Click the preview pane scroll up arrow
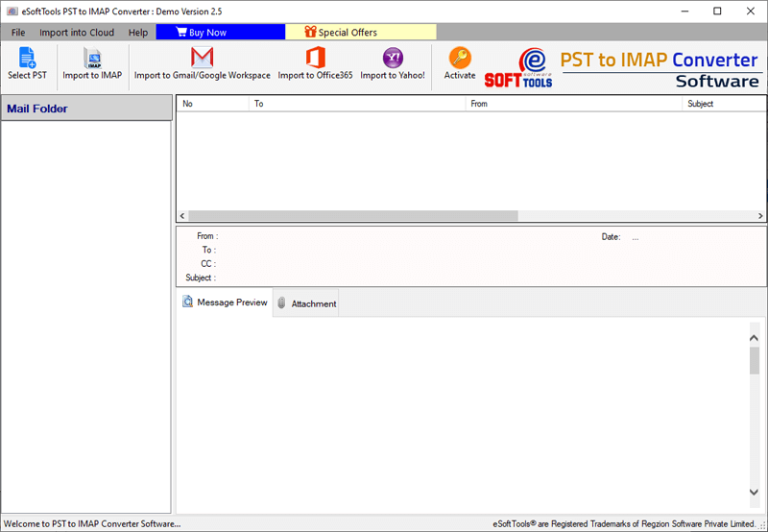Image resolution: width=768 pixels, height=532 pixels. 755,338
